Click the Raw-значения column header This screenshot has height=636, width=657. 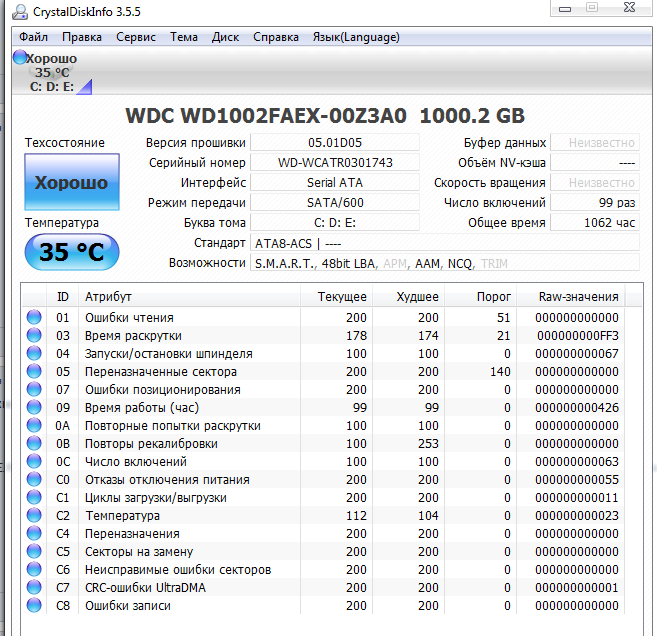coord(578,297)
